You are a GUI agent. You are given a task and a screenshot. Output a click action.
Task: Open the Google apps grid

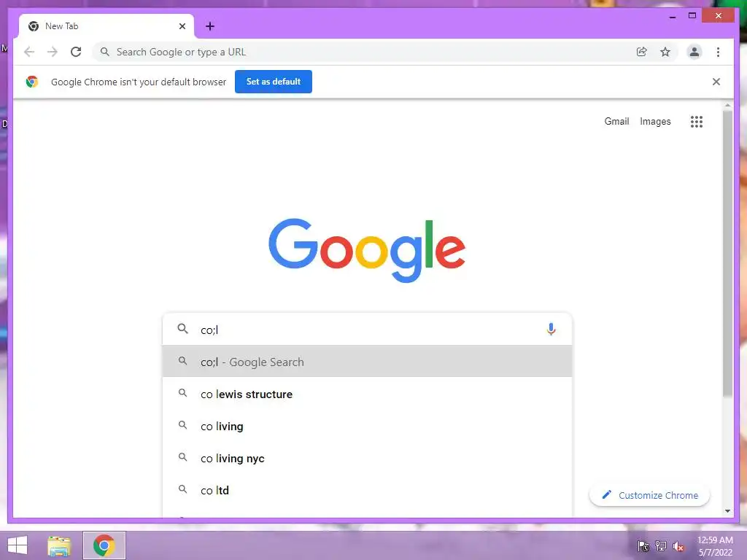(697, 122)
